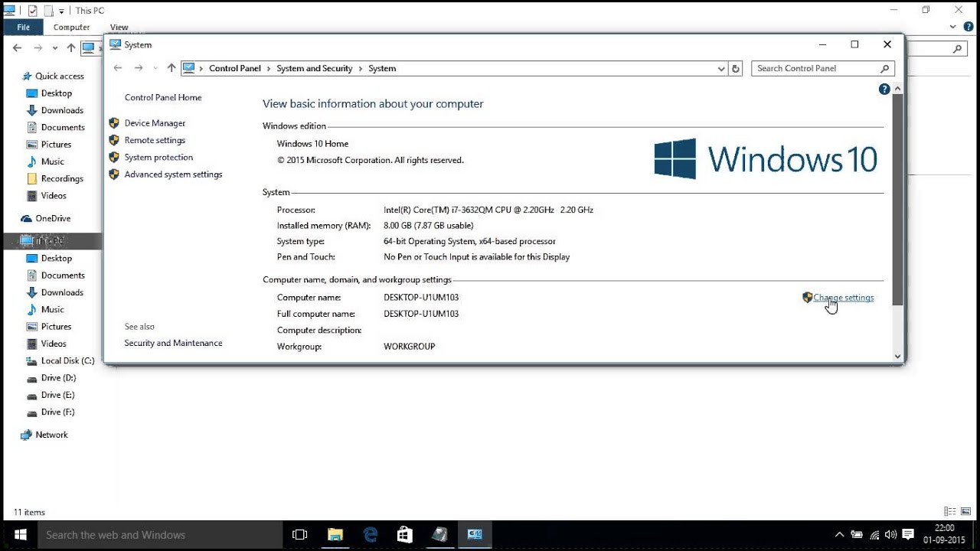The width and height of the screenshot is (980, 551).
Task: Expand the ribbon in This PC window
Action: tap(954, 27)
